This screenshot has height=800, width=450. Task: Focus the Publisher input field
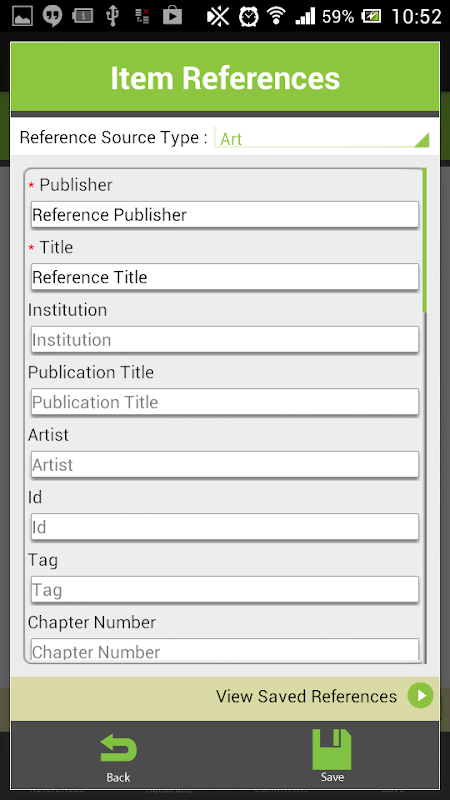tap(225, 215)
